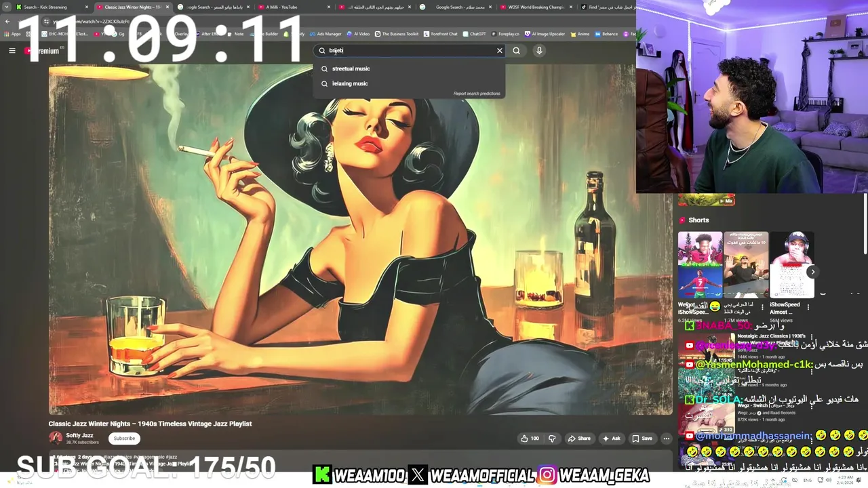Open the Foreplay.co bookmark
The height and width of the screenshot is (488, 868).
pyautogui.click(x=505, y=34)
